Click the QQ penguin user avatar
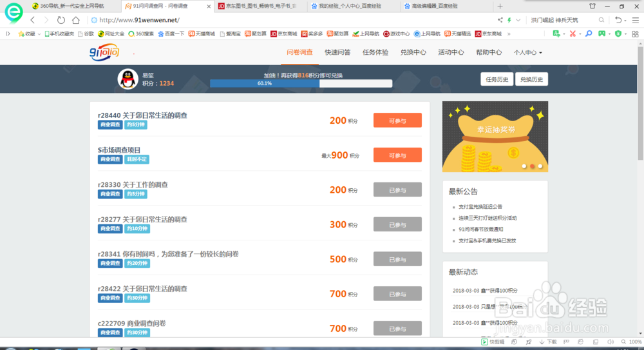Image resolution: width=644 pixels, height=350 pixels. 128,79
